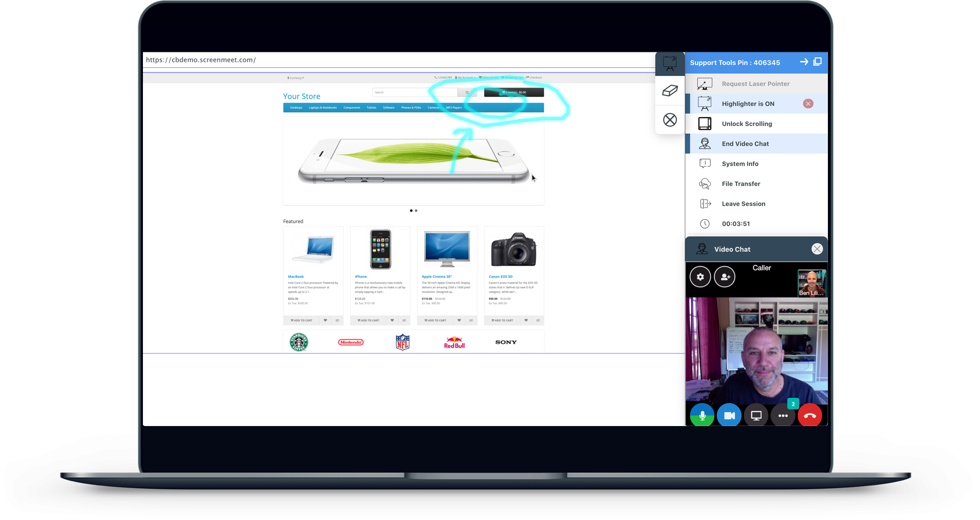The width and height of the screenshot is (980, 520).
Task: Click the Unlock Scrolling icon
Action: (x=705, y=124)
